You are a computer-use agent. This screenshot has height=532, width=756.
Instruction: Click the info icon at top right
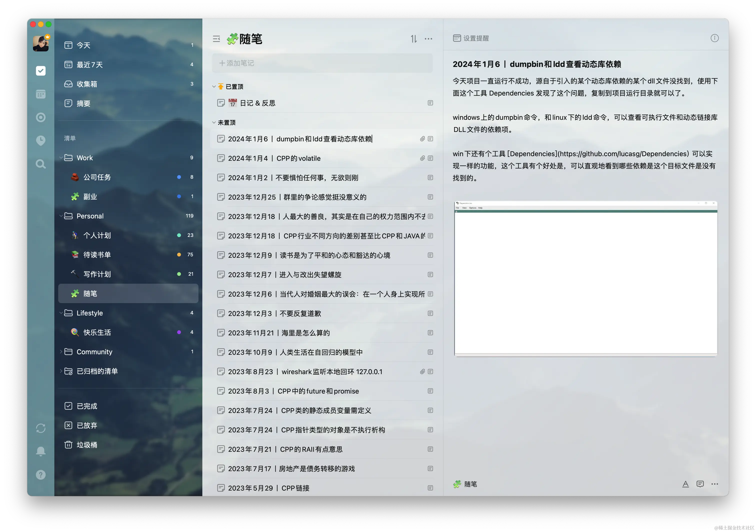(x=714, y=38)
